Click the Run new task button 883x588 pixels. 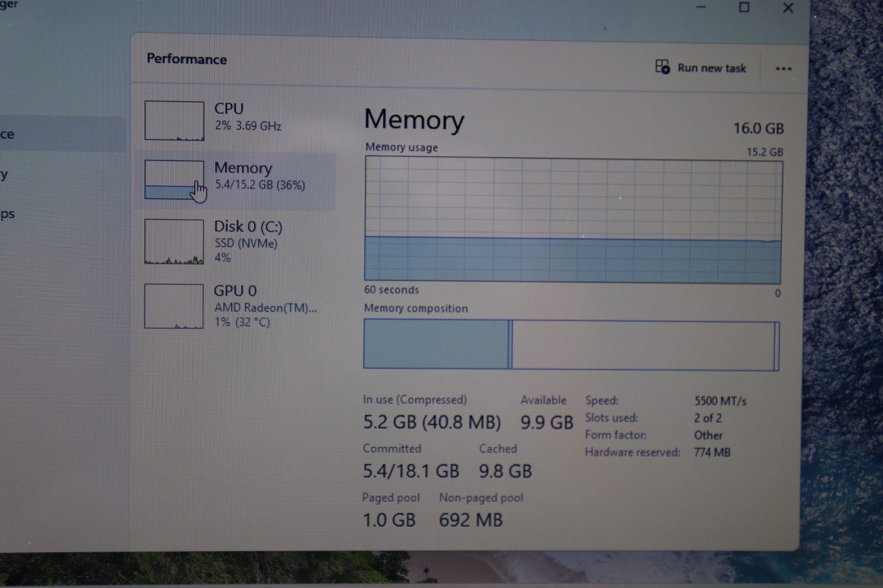tap(701, 68)
